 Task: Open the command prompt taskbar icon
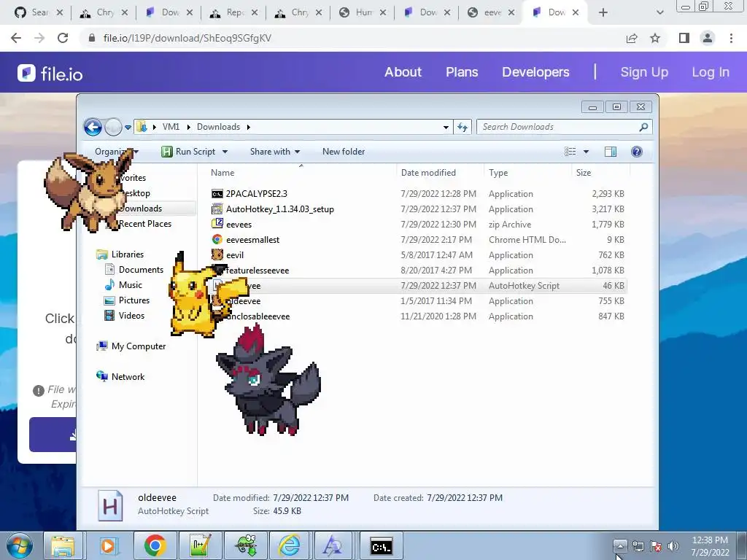pos(381,545)
